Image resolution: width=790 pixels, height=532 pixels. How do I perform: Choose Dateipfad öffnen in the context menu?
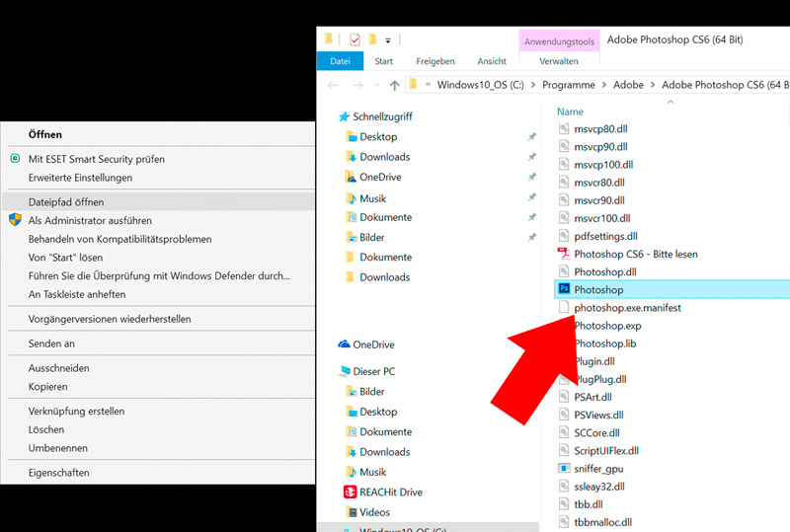point(158,202)
